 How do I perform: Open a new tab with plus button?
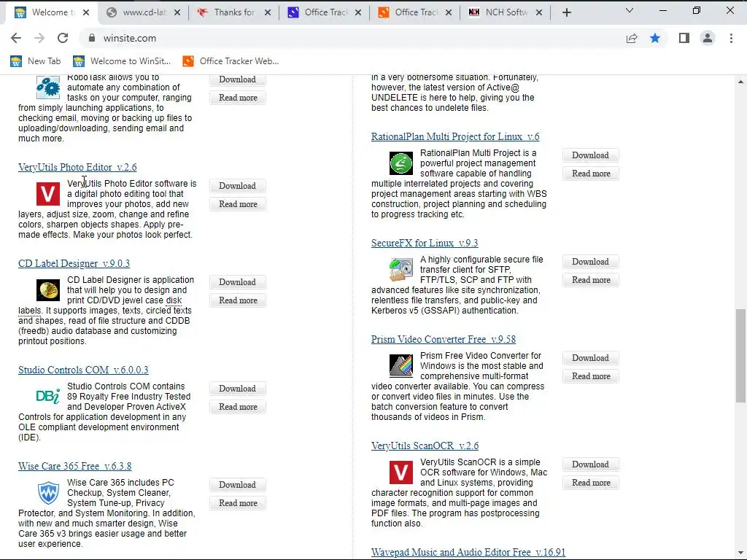click(x=566, y=13)
